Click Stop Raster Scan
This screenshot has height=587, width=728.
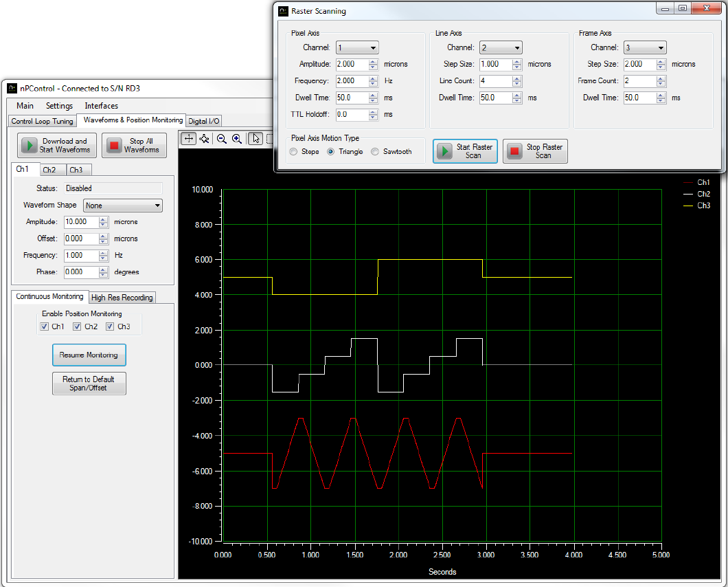tap(535, 151)
